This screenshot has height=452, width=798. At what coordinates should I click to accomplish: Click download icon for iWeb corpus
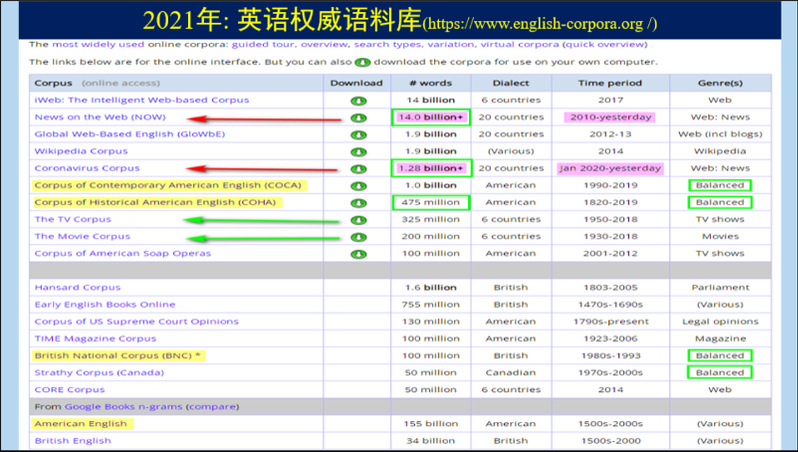(x=358, y=100)
